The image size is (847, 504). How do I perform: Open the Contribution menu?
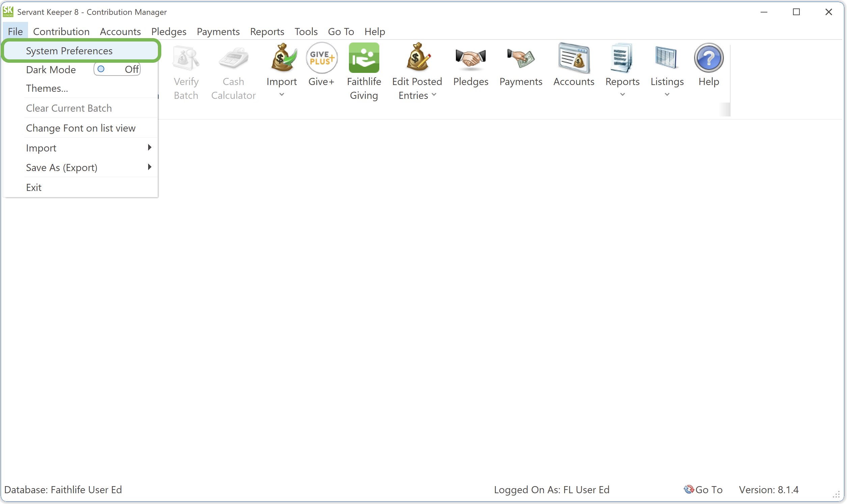pos(61,31)
